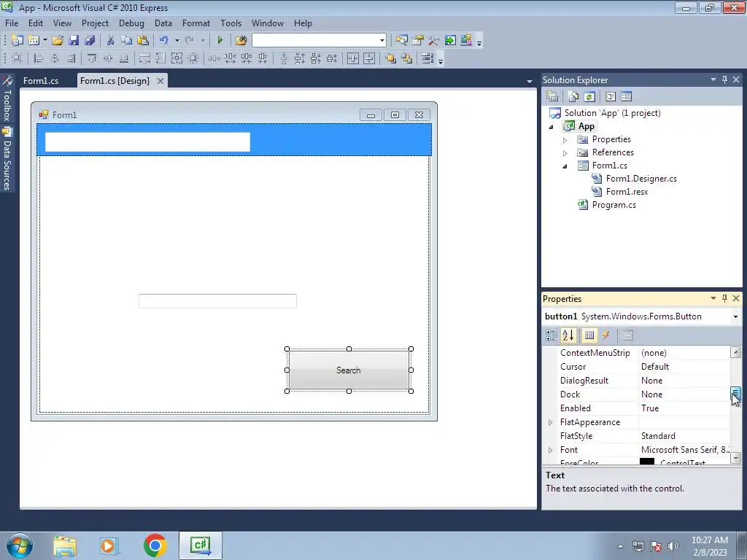747x560 pixels.
Task: Click the New Project toolbar icon
Action: click(x=18, y=41)
